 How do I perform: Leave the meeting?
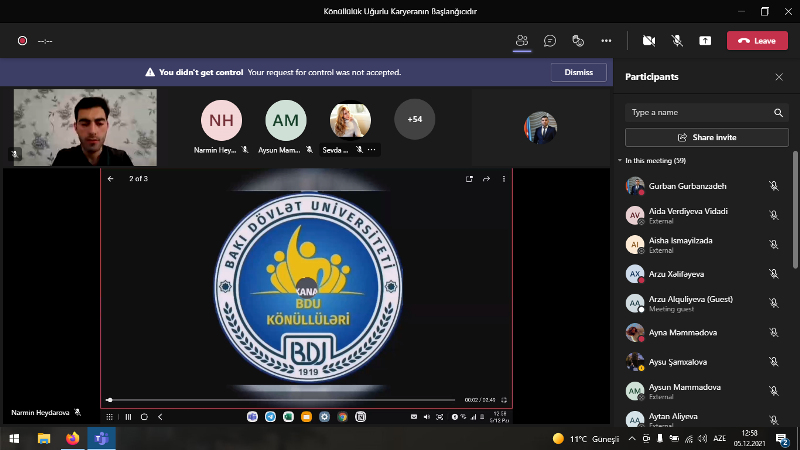(757, 40)
